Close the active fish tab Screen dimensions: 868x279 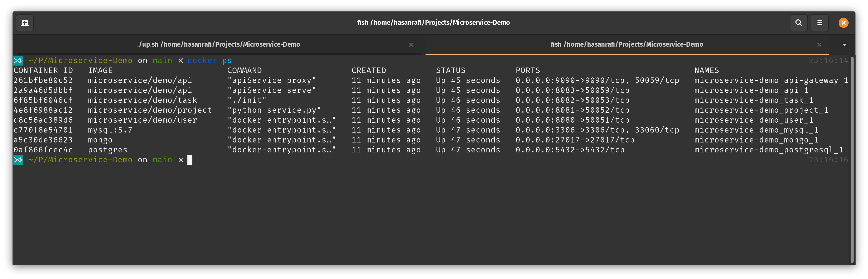pos(819,44)
